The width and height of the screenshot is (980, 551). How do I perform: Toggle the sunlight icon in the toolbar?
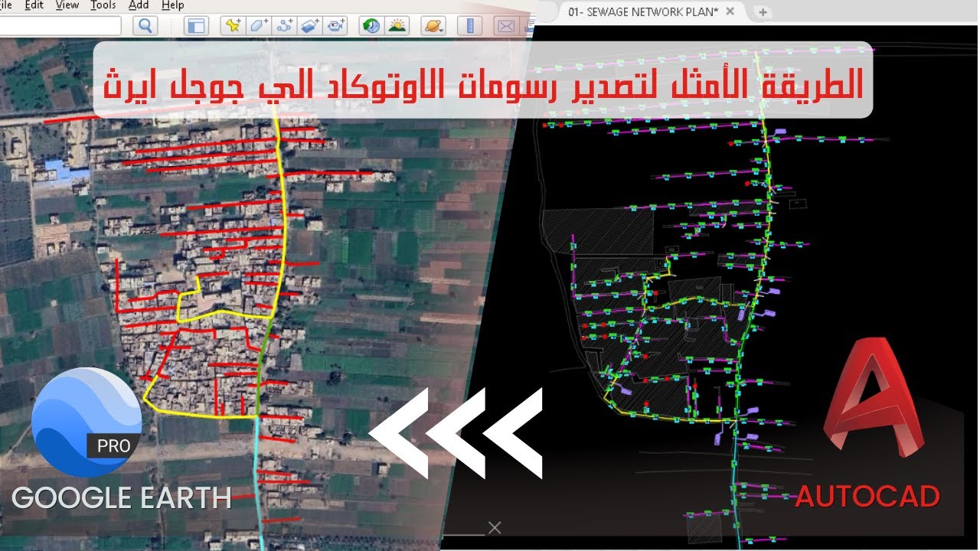click(397, 26)
